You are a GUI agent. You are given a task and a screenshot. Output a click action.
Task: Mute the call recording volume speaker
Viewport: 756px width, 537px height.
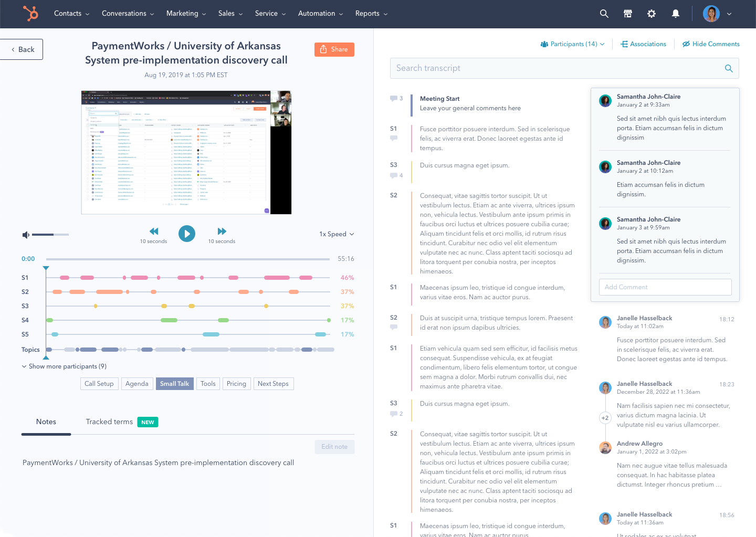tap(26, 235)
